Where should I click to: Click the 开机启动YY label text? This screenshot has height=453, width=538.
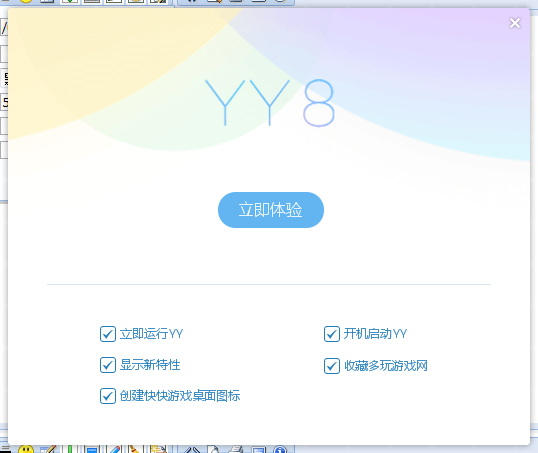pos(375,334)
